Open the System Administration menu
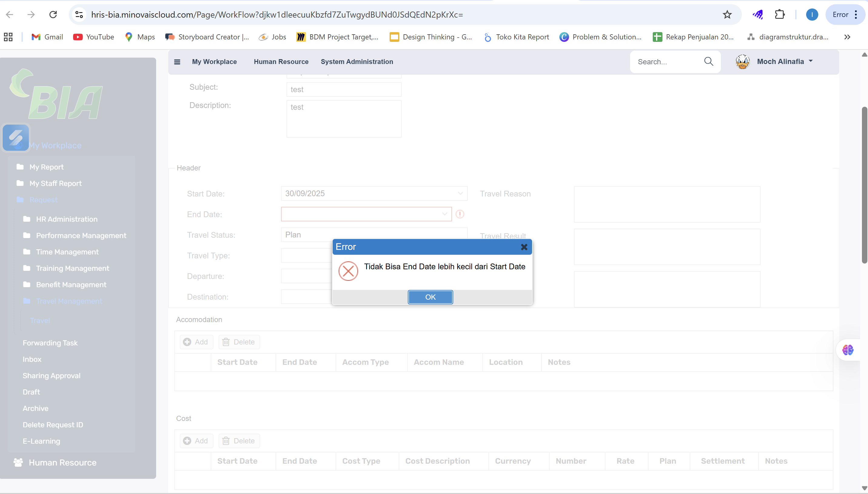868x494 pixels. 357,62
